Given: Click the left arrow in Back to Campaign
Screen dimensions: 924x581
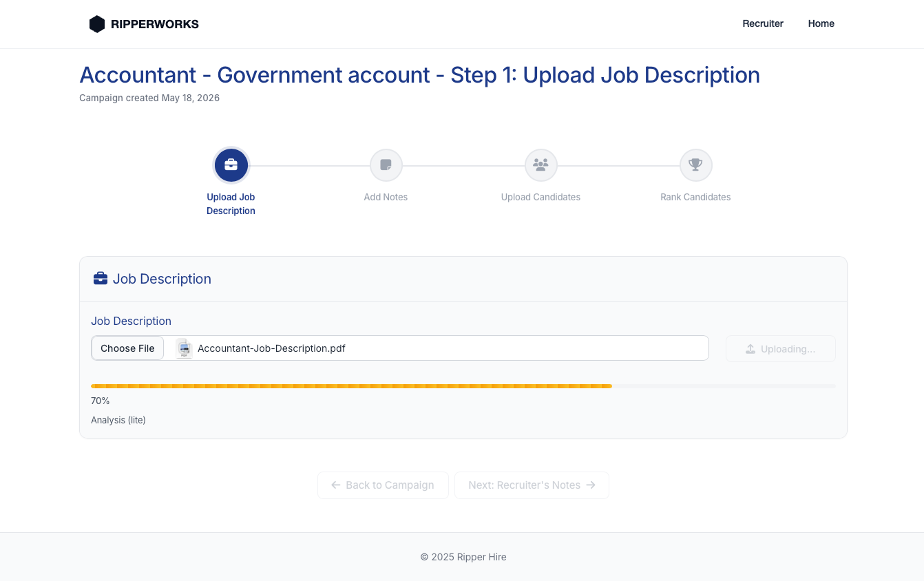Looking at the screenshot, I should [x=336, y=485].
